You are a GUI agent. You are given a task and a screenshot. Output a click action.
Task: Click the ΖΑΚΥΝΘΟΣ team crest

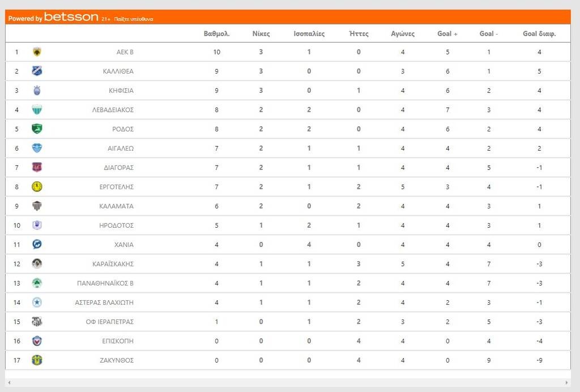point(37,360)
